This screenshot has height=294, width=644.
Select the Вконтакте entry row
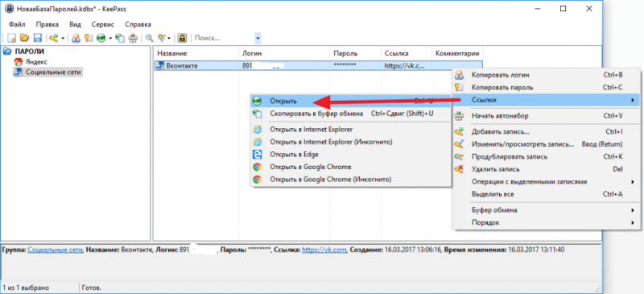318,65
